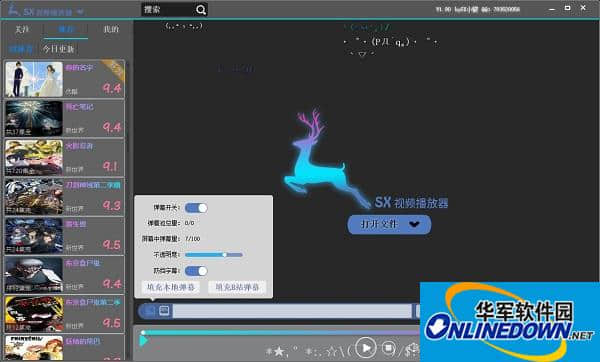Switch to the 关注 tab
The width and height of the screenshot is (600, 362).
pos(22,29)
